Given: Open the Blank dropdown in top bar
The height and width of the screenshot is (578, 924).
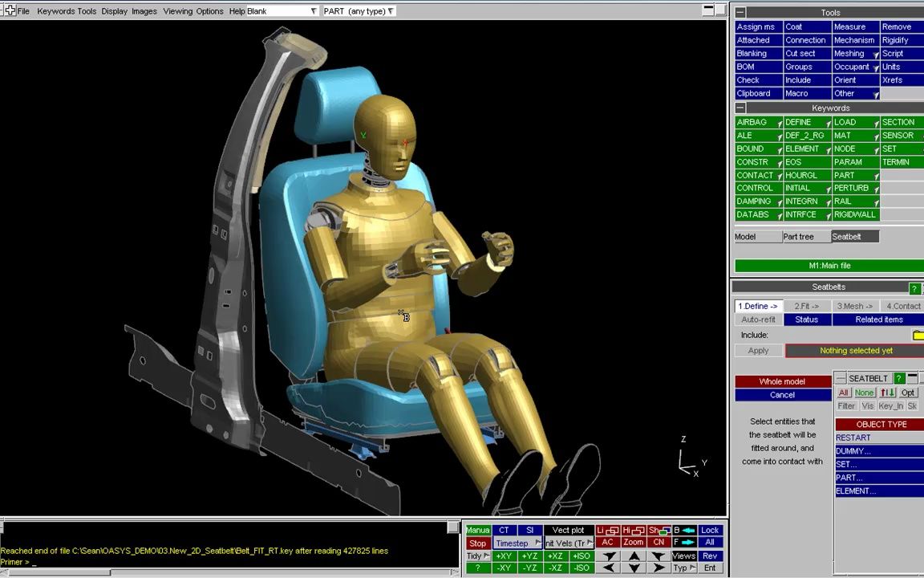Looking at the screenshot, I should coord(282,11).
